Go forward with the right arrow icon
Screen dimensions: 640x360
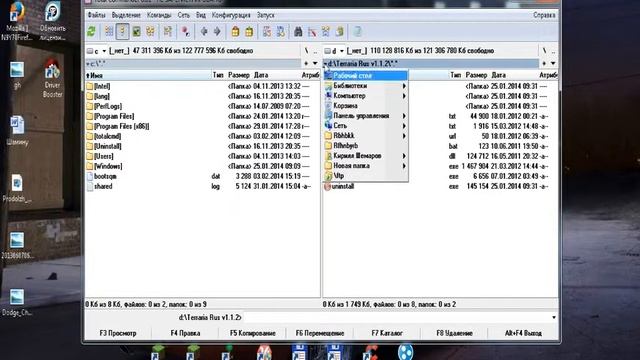[x=217, y=31]
